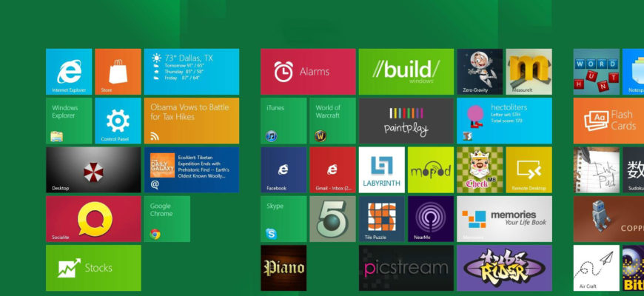
Task: Open the number 5 ball tile
Action: pyautogui.click(x=332, y=219)
